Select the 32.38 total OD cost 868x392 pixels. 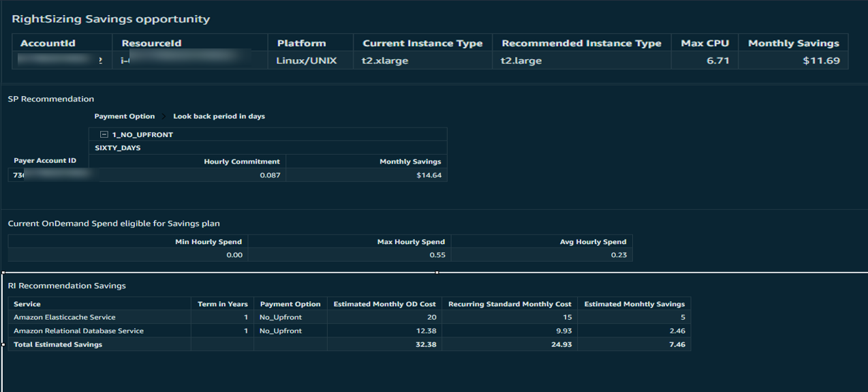pos(427,344)
